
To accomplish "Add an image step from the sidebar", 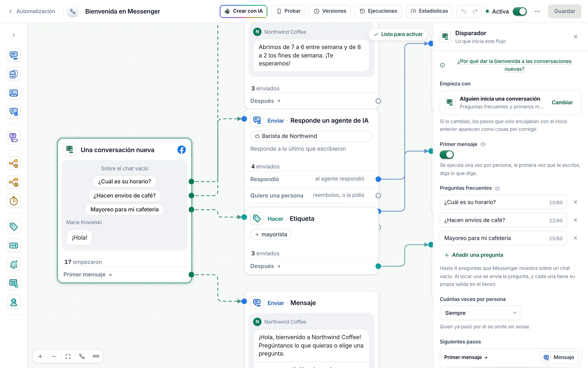I will click(x=14, y=93).
